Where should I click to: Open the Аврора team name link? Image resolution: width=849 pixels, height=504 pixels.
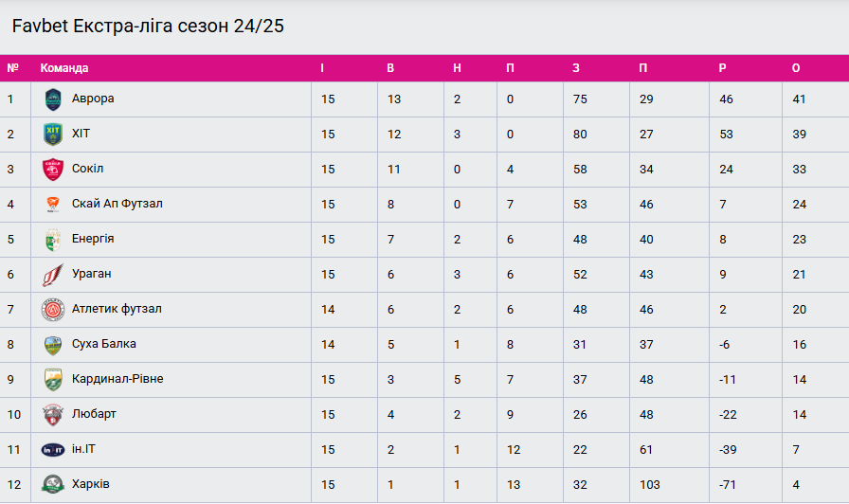coord(93,99)
